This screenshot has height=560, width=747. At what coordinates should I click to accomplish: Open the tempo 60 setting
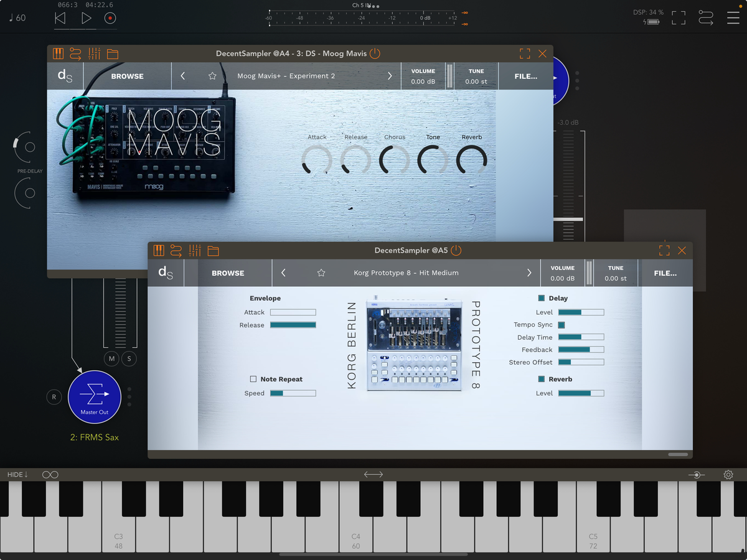coord(17,18)
